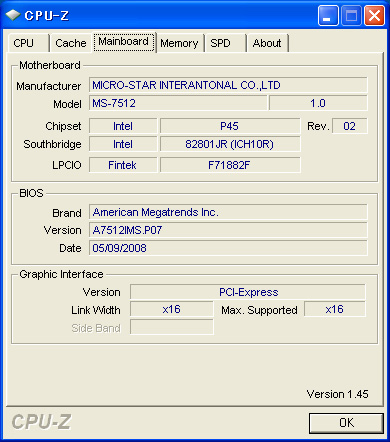This screenshot has height=442, width=390.
Task: Click the Graphic Interface PCI-Express version field
Action: coord(248,292)
